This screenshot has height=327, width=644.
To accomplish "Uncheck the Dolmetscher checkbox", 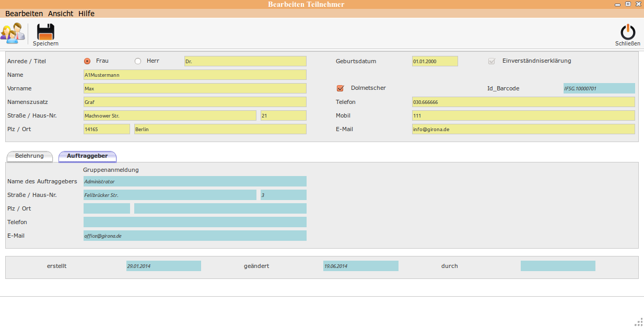I will tap(341, 88).
